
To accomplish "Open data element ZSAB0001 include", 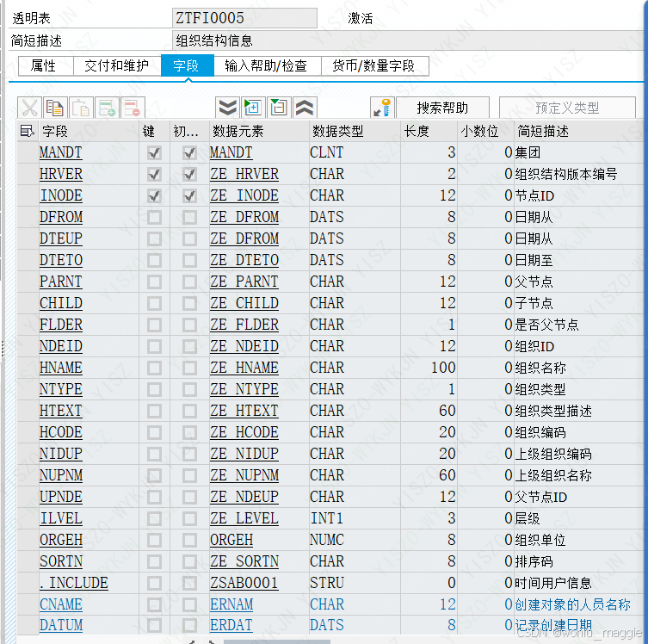I will tap(244, 583).
